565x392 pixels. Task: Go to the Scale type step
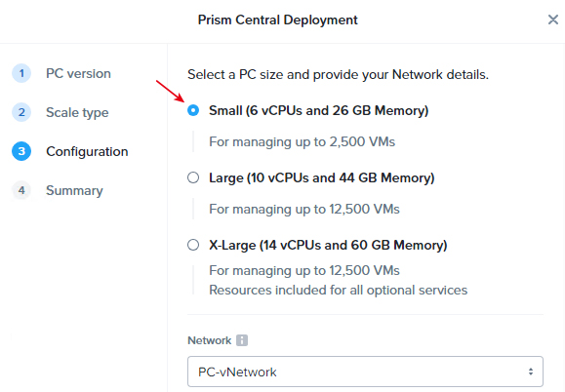coord(77,113)
